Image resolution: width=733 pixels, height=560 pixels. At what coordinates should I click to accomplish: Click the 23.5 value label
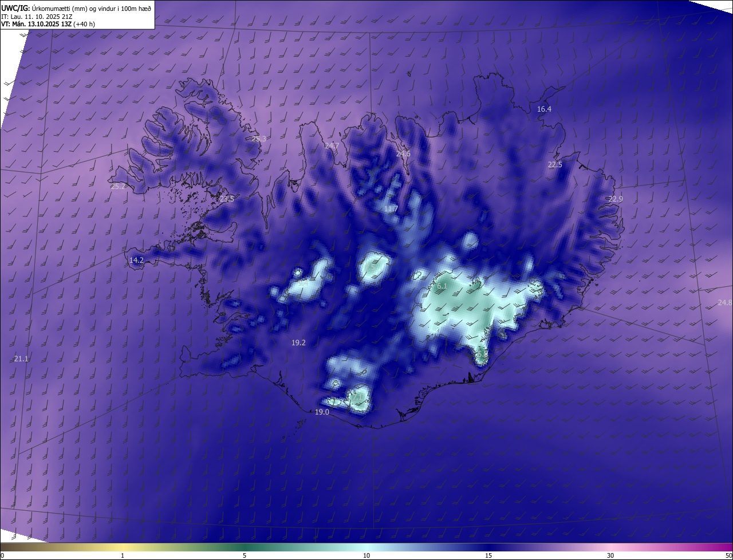point(227,199)
